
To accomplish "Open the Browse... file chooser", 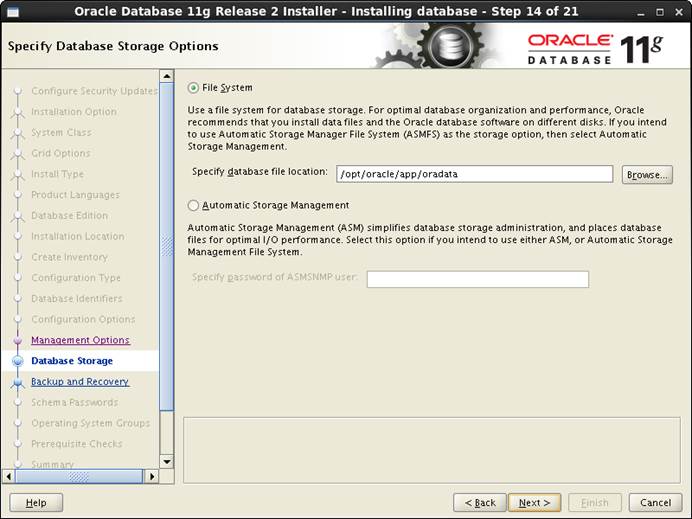I will coord(647,175).
